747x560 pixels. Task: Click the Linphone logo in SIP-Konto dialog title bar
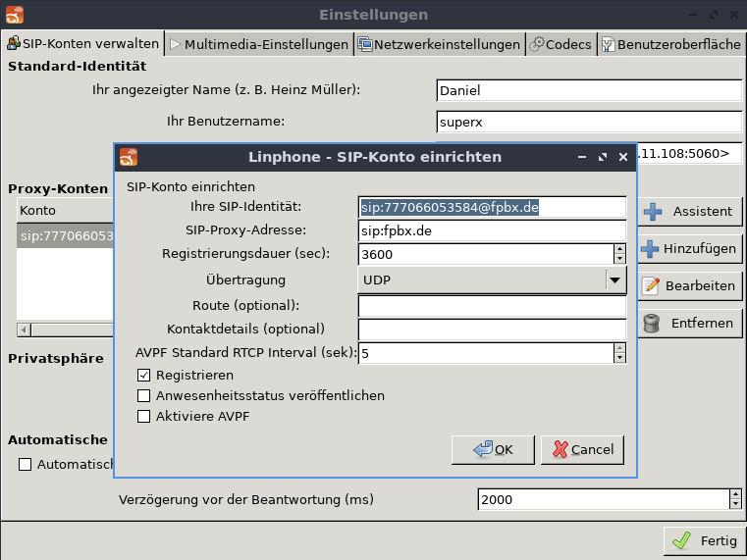click(x=129, y=157)
